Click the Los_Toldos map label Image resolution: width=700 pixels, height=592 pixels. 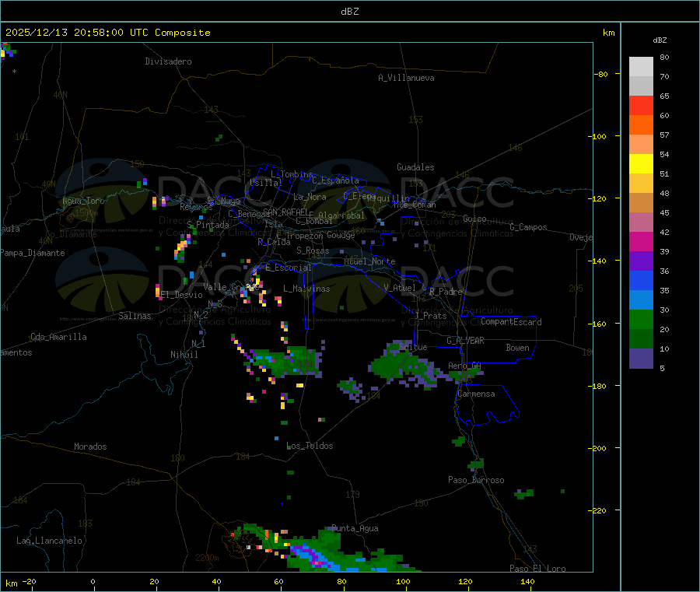coord(310,446)
